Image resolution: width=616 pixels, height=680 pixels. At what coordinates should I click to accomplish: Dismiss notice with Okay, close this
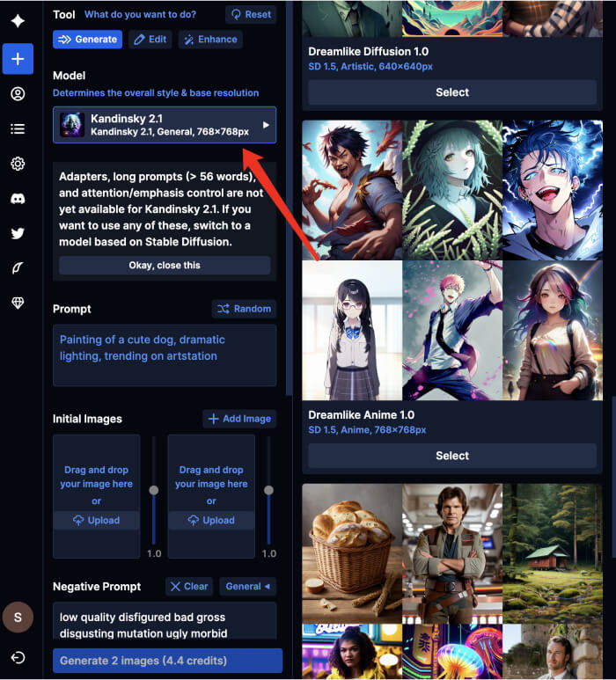165,266
